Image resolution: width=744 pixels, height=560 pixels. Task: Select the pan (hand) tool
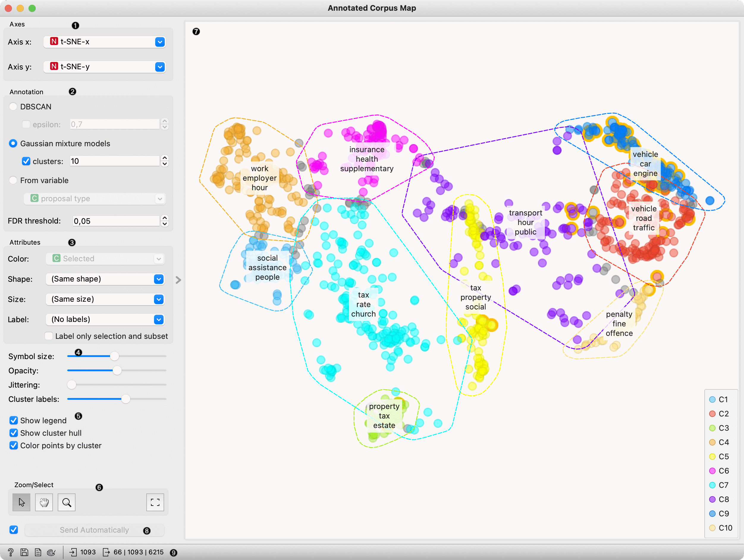click(x=44, y=502)
